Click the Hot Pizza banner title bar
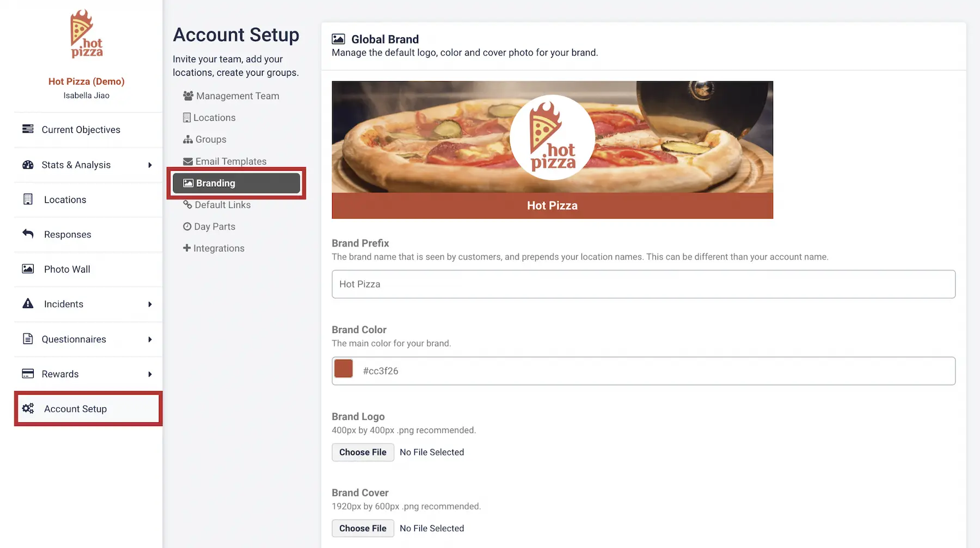The width and height of the screenshot is (980, 548). (x=553, y=206)
